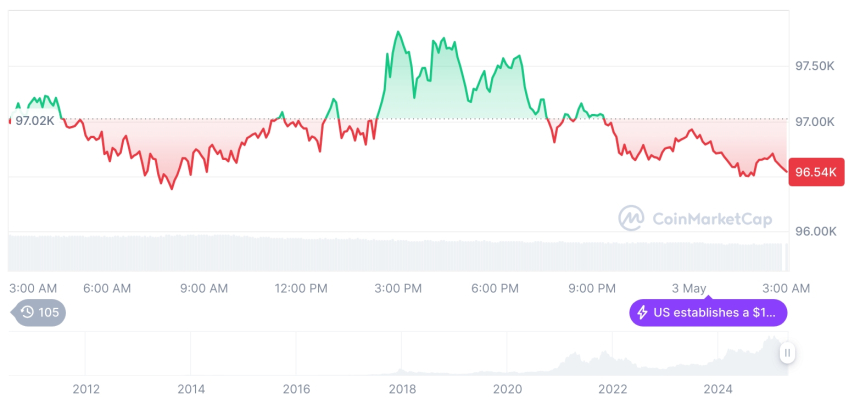This screenshot has width=860, height=401.
Task: Select 2012 on the overview timeline
Action: [x=86, y=389]
